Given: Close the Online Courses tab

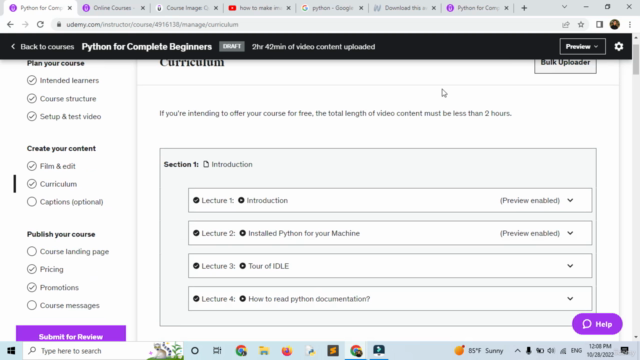Looking at the screenshot, I should coord(143,8).
